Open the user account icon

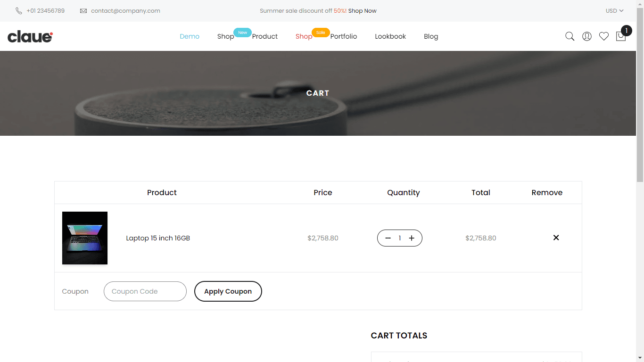pos(587,36)
